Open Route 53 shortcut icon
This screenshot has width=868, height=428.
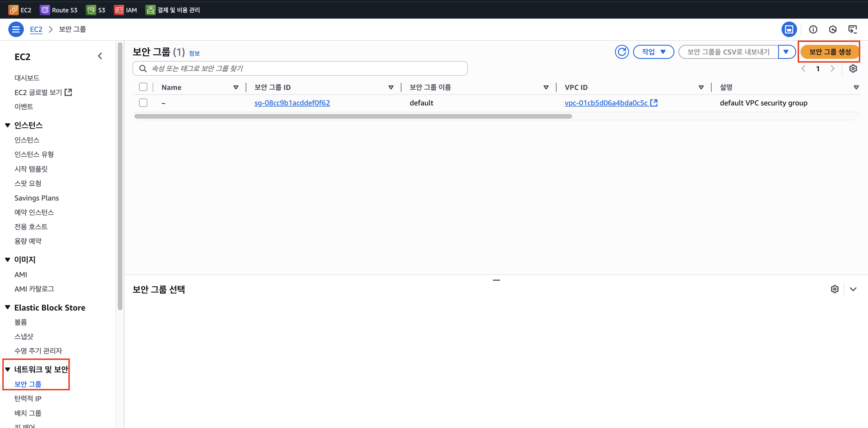(x=45, y=10)
